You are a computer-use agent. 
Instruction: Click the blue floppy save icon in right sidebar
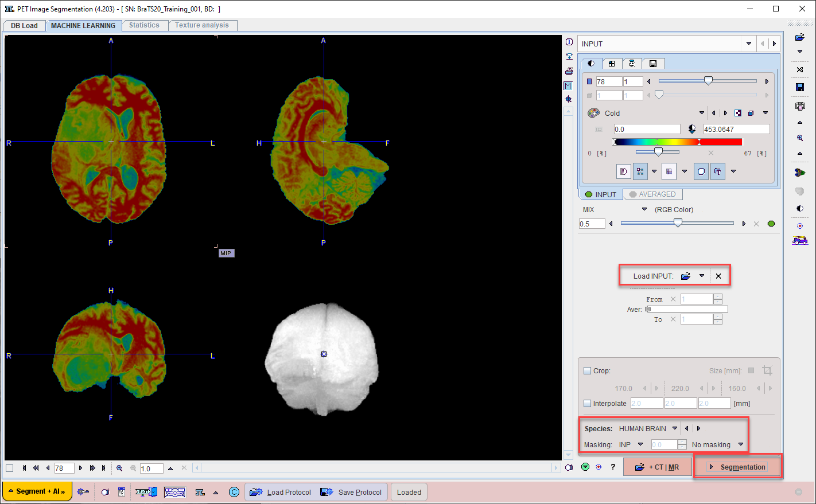[800, 87]
